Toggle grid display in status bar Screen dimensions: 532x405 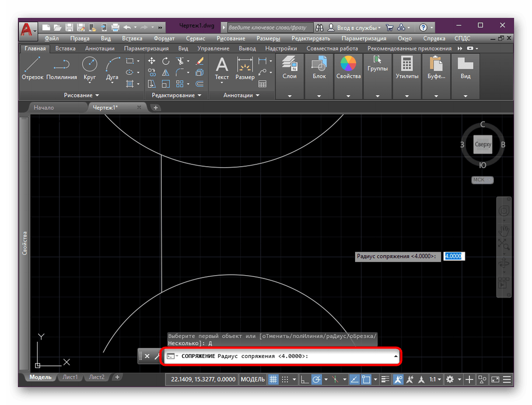[x=274, y=380]
